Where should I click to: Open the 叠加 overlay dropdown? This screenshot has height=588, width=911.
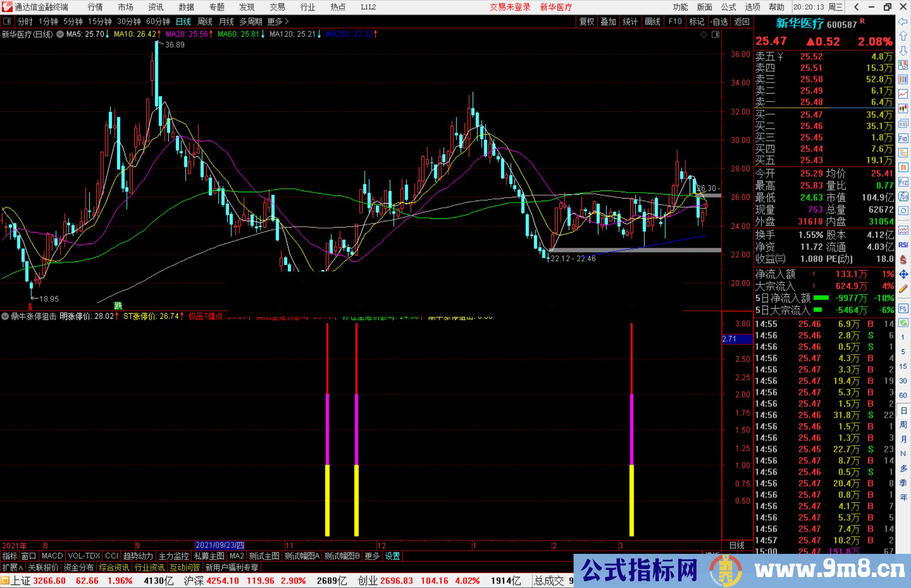click(x=609, y=21)
